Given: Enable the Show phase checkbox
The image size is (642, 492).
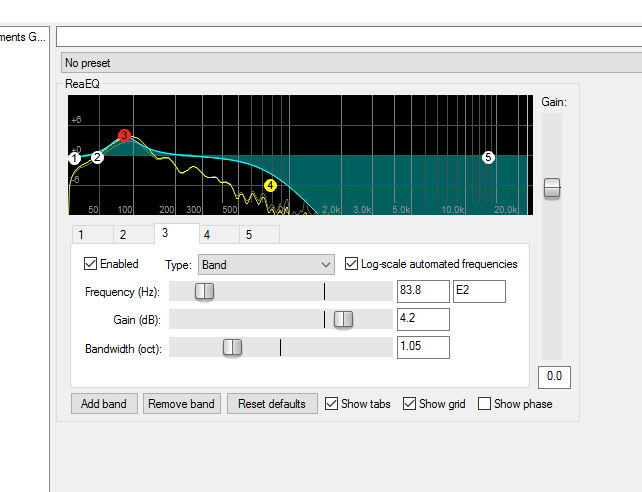Looking at the screenshot, I should click(484, 404).
